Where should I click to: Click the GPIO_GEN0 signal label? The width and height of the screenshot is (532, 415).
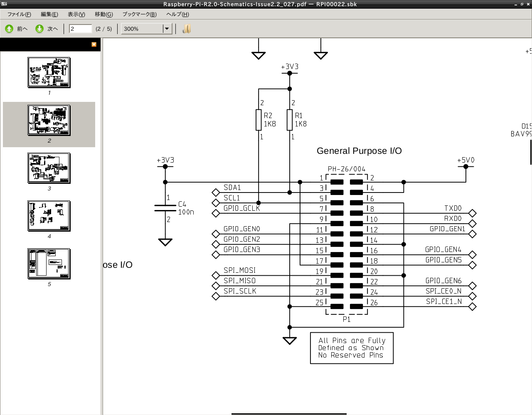(x=241, y=229)
